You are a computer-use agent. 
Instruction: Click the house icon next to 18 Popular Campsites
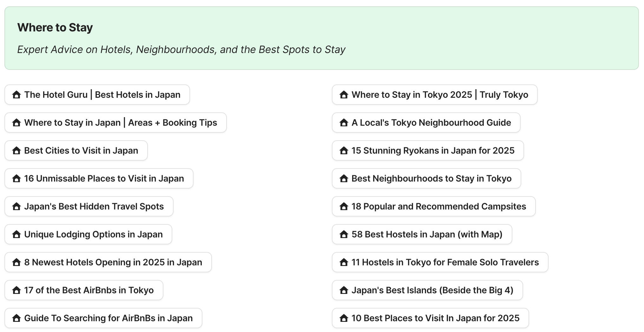[344, 206]
